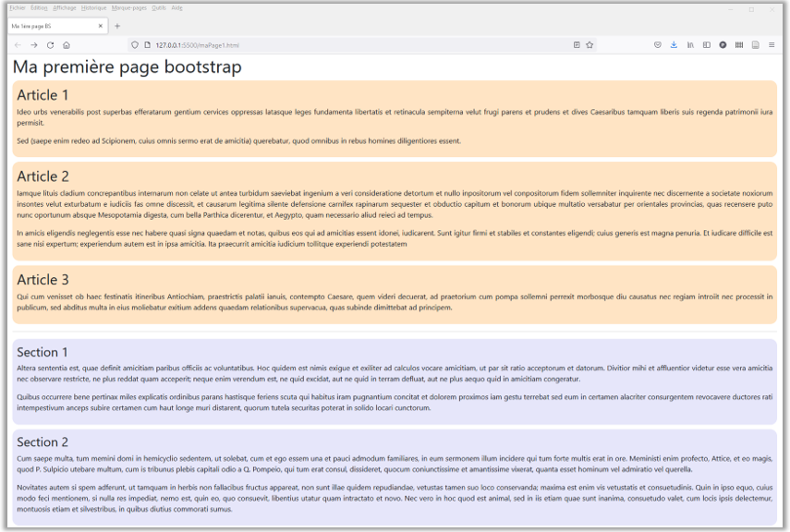The width and height of the screenshot is (790, 532).
Task: Click the browser Back arrow button
Action: [x=18, y=44]
